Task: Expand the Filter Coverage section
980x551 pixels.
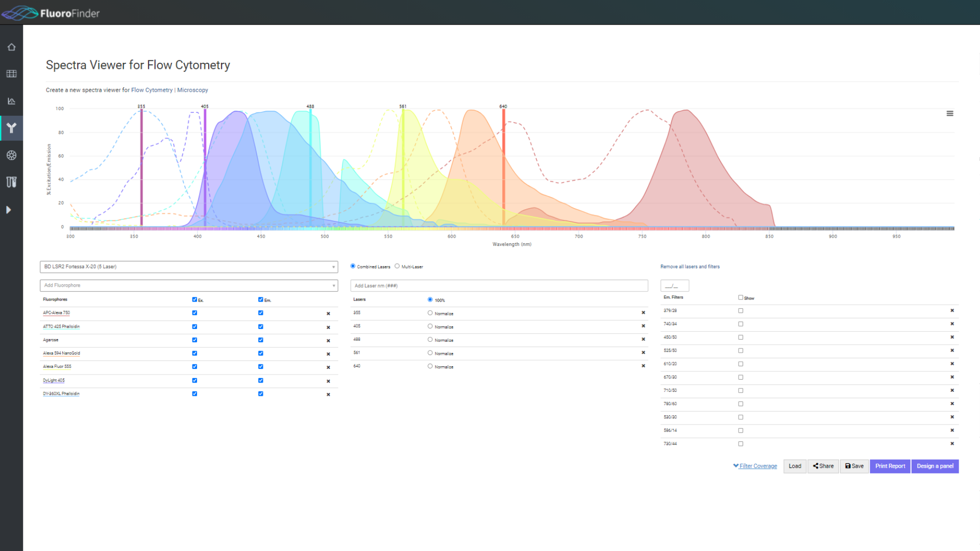Action: click(x=755, y=465)
